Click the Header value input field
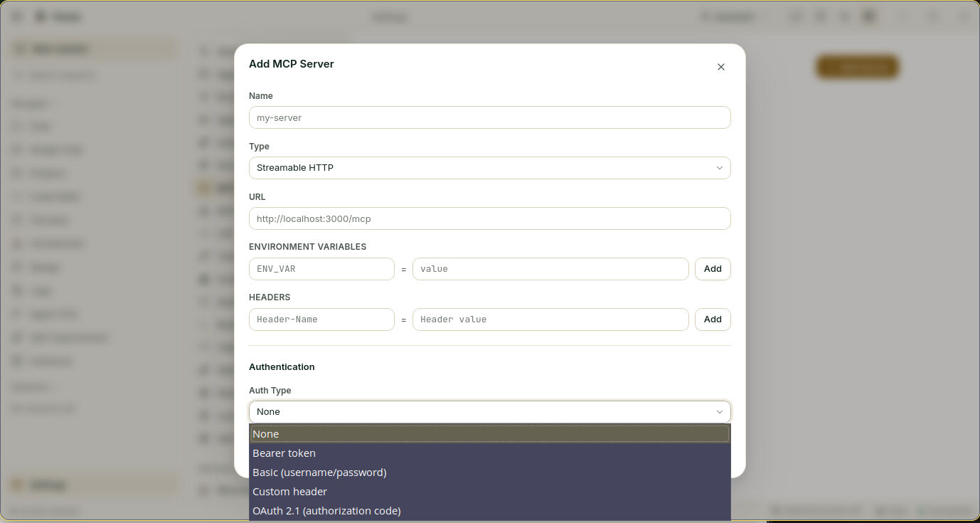Viewport: 980px width, 523px height. pos(550,319)
